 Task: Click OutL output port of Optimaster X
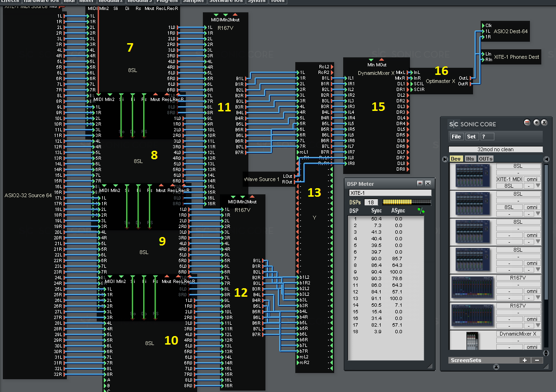tap(471, 78)
